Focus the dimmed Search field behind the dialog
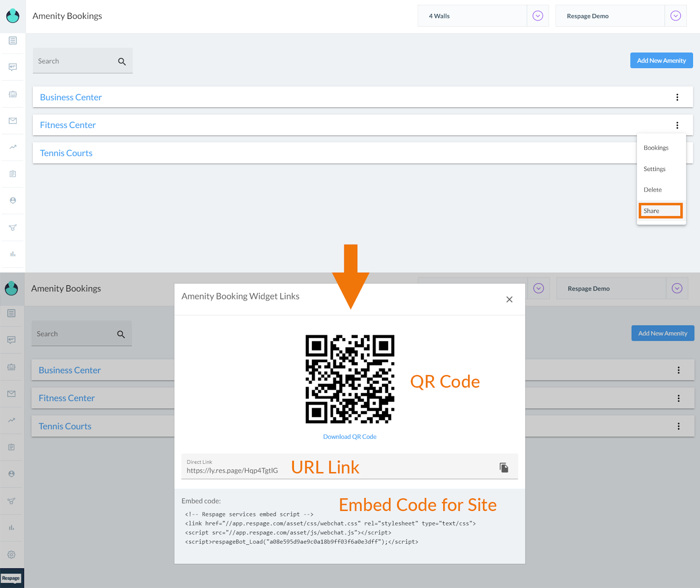700x588 pixels. coord(81,333)
